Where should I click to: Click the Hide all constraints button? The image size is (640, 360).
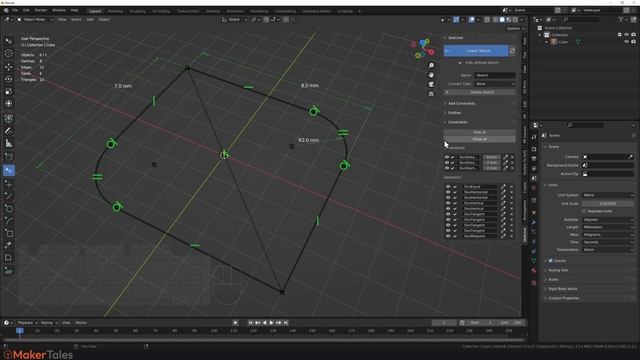480,132
